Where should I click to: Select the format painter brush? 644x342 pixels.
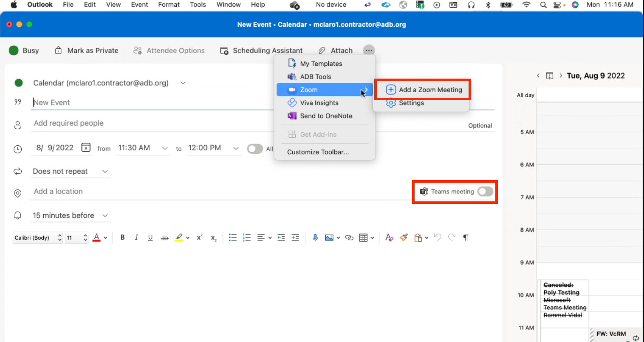click(x=404, y=237)
